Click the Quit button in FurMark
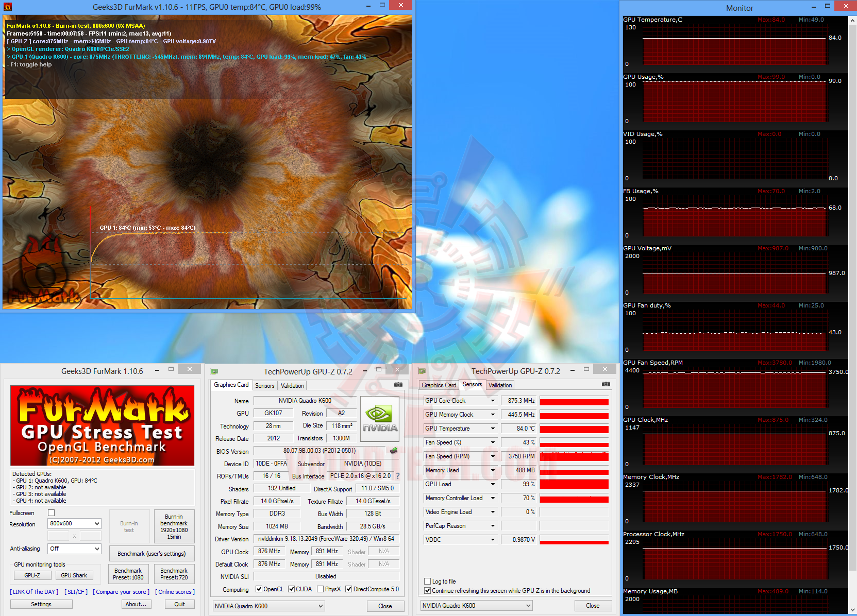This screenshot has width=857, height=616. [x=180, y=604]
